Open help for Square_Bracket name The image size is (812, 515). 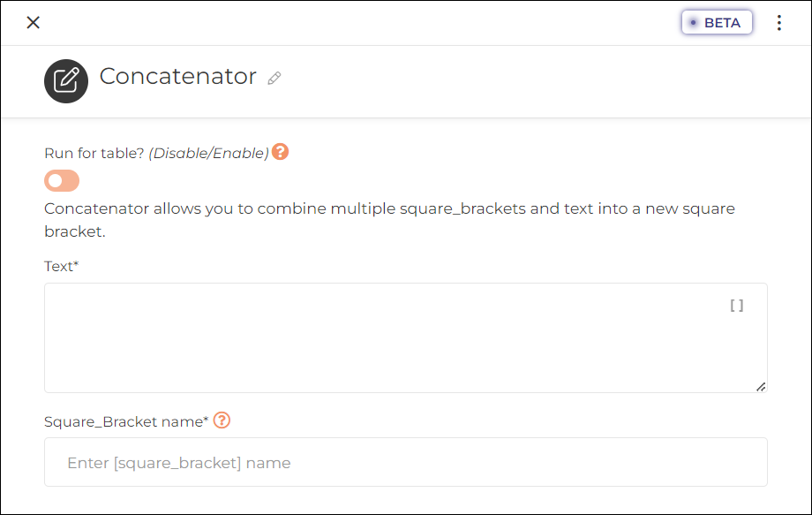click(x=222, y=420)
